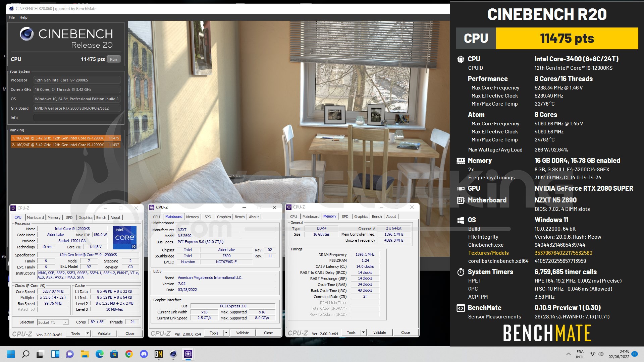This screenshot has height=362, width=644.
Task: Click Tools button in right CPU-Z window
Action: (x=351, y=333)
